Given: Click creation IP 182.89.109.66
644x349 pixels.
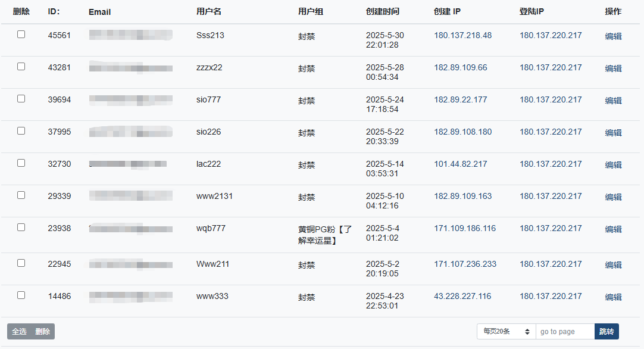Looking at the screenshot, I should coord(461,67).
